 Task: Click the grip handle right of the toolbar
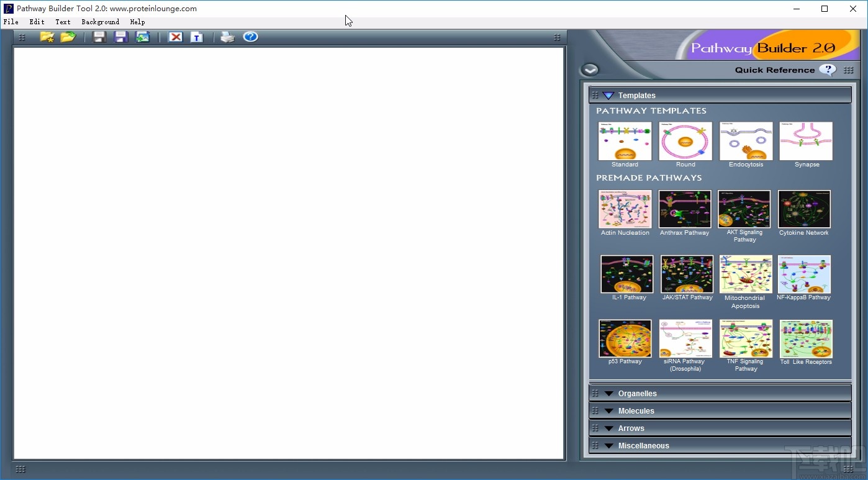(x=557, y=37)
